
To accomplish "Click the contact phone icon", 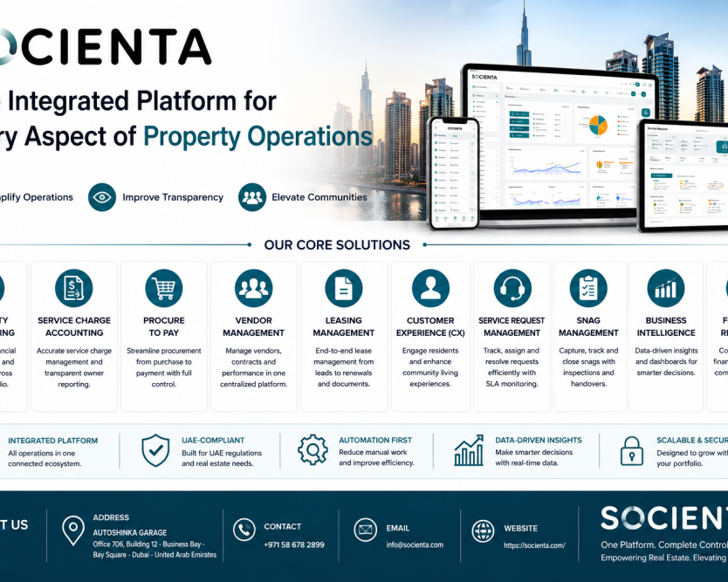I will 244,530.
